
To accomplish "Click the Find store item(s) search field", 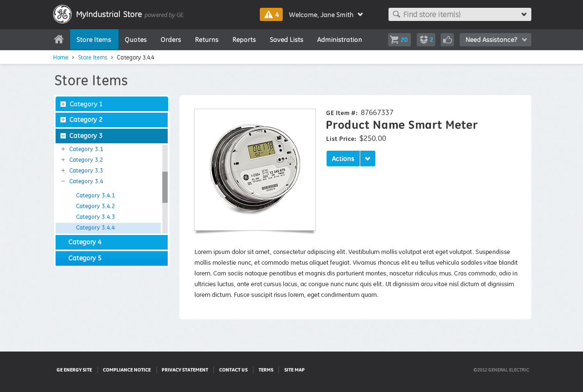I will pyautogui.click(x=460, y=14).
